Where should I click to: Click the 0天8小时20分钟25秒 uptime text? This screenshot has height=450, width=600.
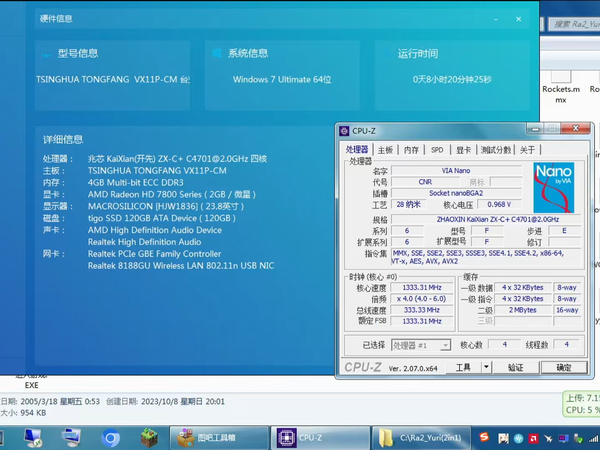452,80
